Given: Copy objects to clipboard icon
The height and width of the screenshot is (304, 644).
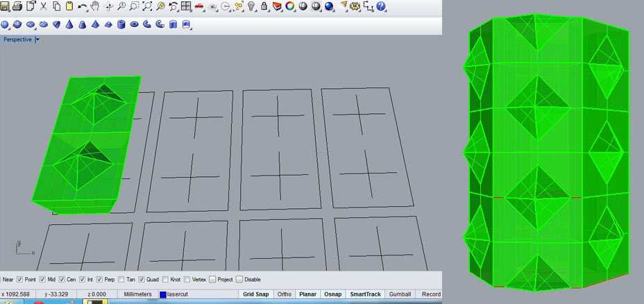Looking at the screenshot, I should (57, 6).
